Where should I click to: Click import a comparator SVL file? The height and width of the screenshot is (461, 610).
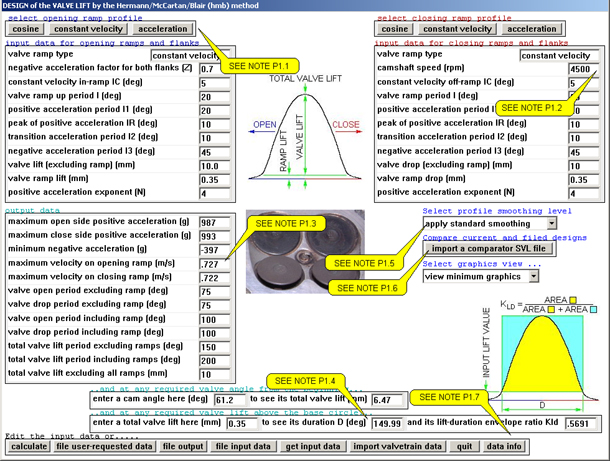pyautogui.click(x=489, y=249)
